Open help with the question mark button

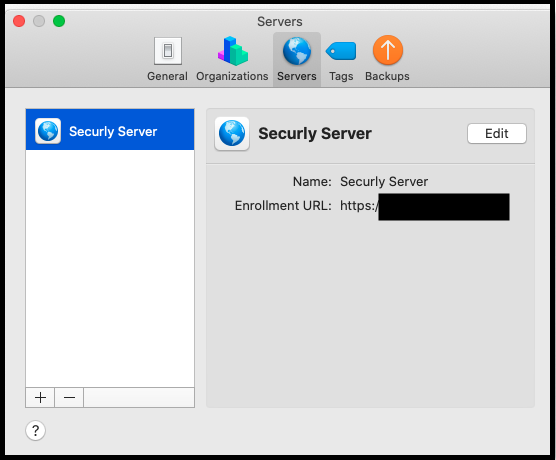pos(35,430)
